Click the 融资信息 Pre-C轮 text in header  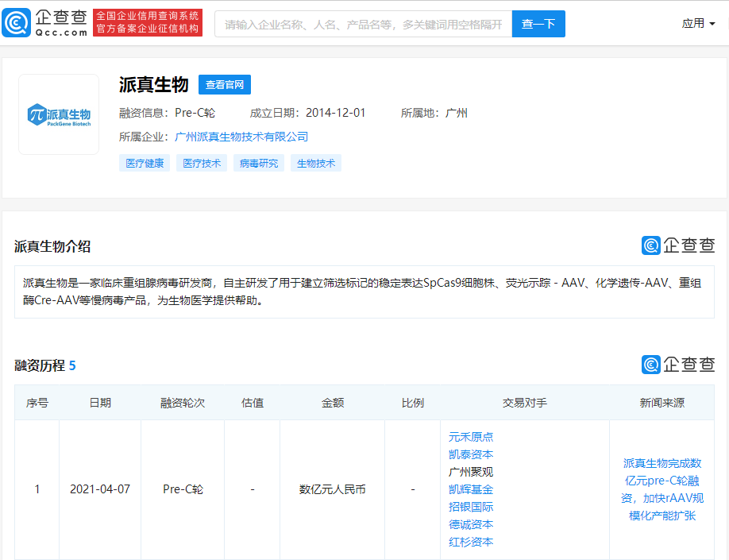pos(167,113)
